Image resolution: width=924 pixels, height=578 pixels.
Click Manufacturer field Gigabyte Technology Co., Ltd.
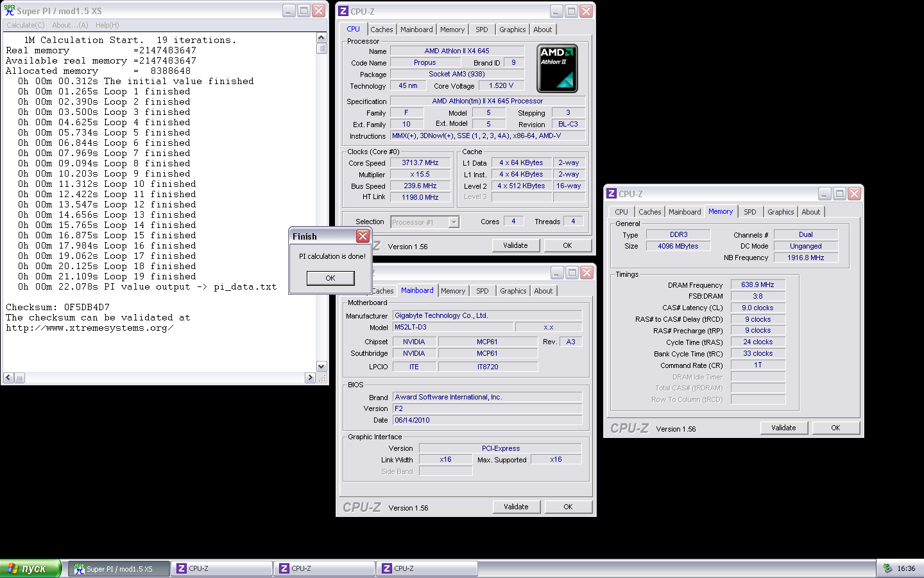(x=487, y=315)
